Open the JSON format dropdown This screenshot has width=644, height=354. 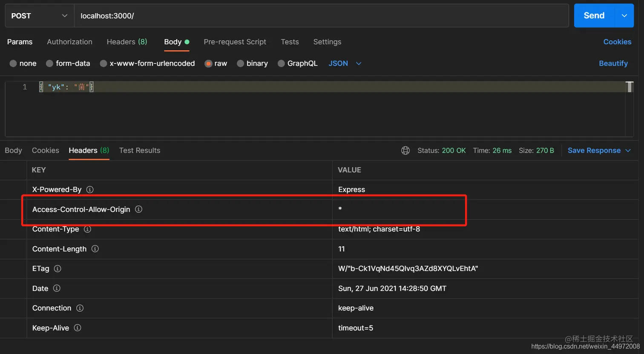tap(345, 63)
